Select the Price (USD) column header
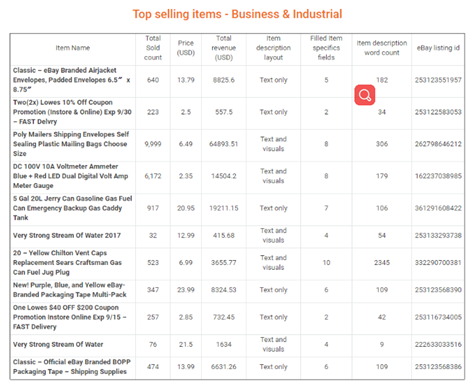This screenshot has height=387, width=473. point(186,48)
